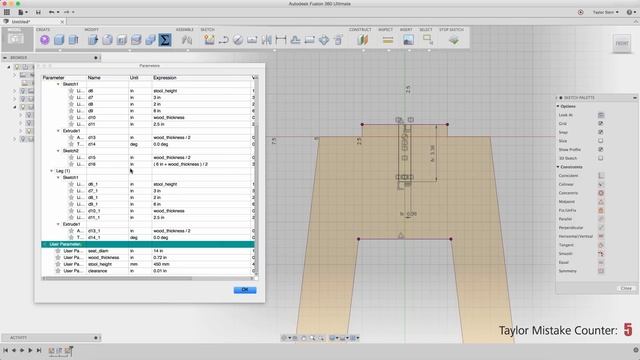Favorite the d16 parameter star
The height and width of the screenshot is (360, 640).
pyautogui.click(x=71, y=164)
